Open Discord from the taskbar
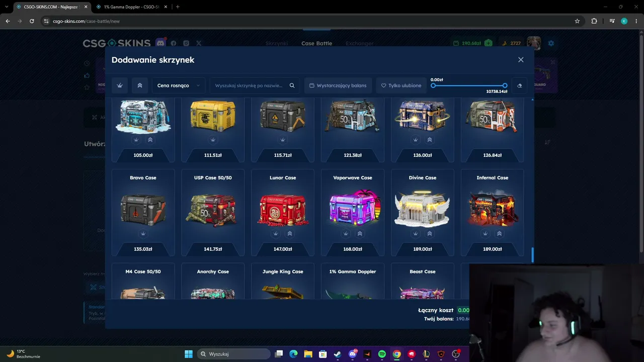644x362 pixels. (352, 354)
